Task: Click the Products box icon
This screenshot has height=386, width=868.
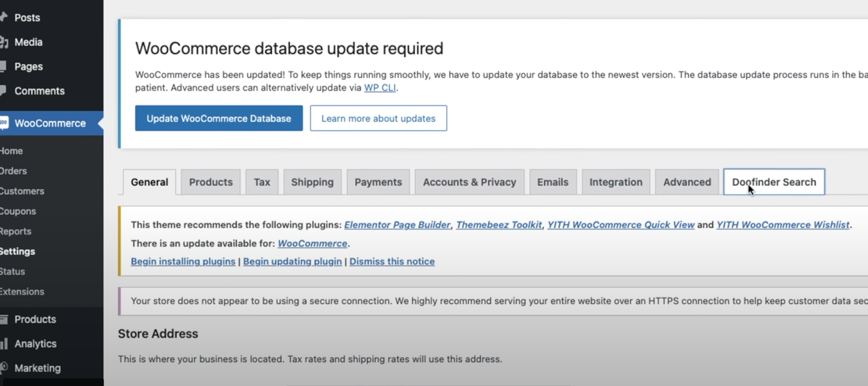Action: click(x=4, y=320)
